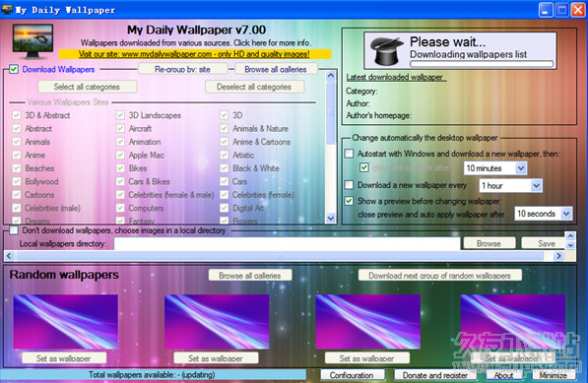
Task: Click the Local wallpapers directory input field
Action: click(x=287, y=243)
